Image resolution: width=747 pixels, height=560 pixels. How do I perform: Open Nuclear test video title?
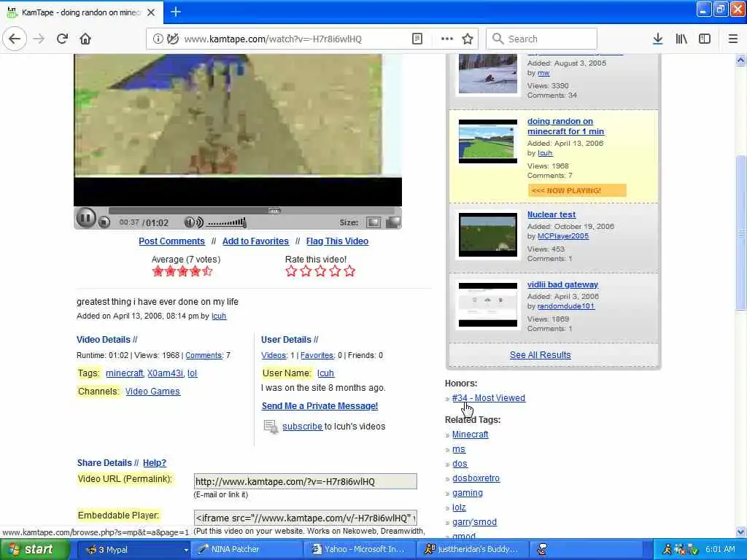click(551, 215)
